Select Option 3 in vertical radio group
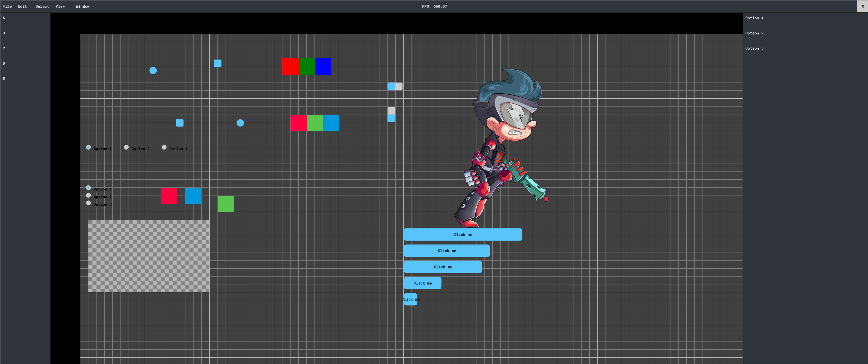The width and height of the screenshot is (868, 364). tap(88, 203)
